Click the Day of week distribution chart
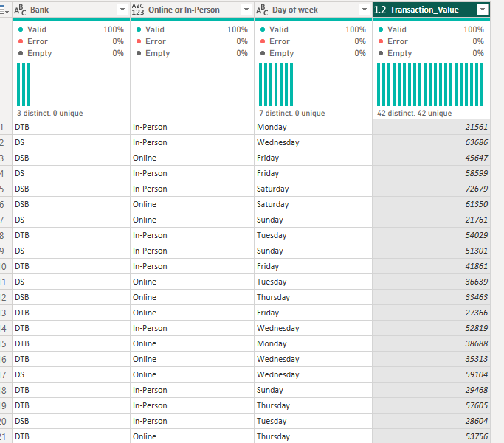 [276, 85]
